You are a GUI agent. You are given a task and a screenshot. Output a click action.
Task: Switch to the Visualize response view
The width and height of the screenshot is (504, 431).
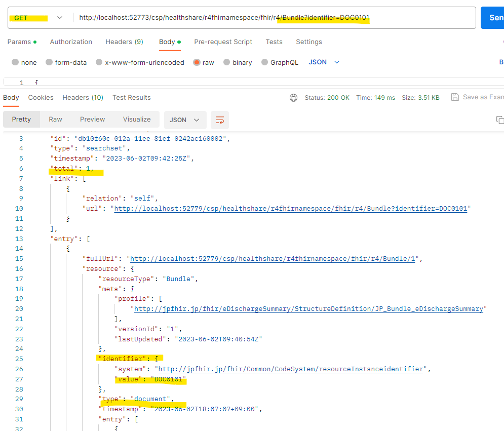point(137,120)
